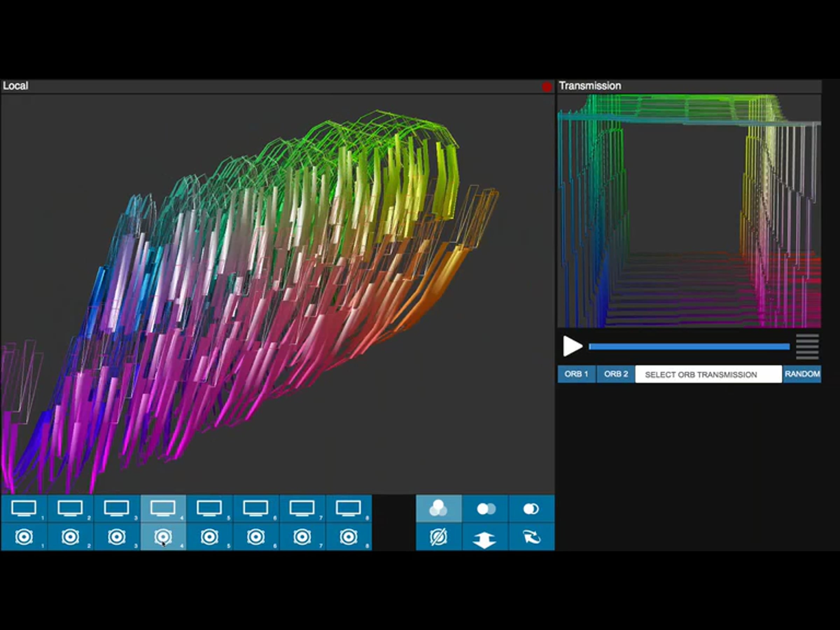Screen dimensions: 840x630
Task: Toggle the two-circle side-by-side blend mode
Action: [x=485, y=509]
